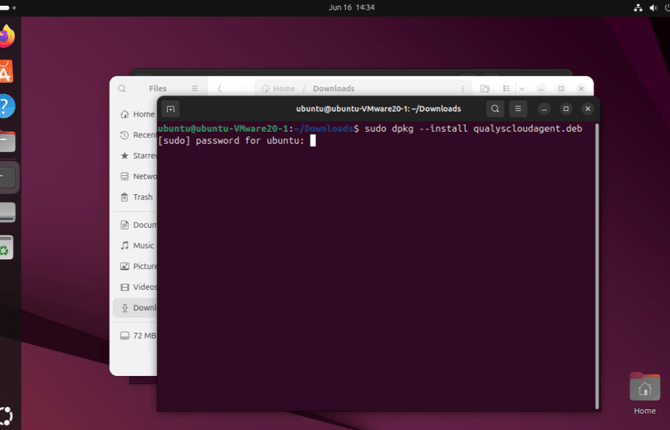Launch Firefox from the dock
The height and width of the screenshot is (430, 670).
click(6, 36)
